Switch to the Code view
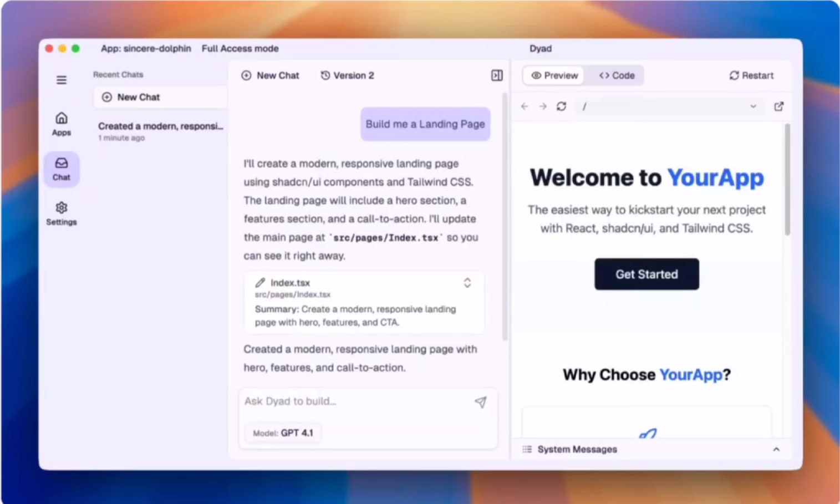The height and width of the screenshot is (504, 840). point(617,75)
